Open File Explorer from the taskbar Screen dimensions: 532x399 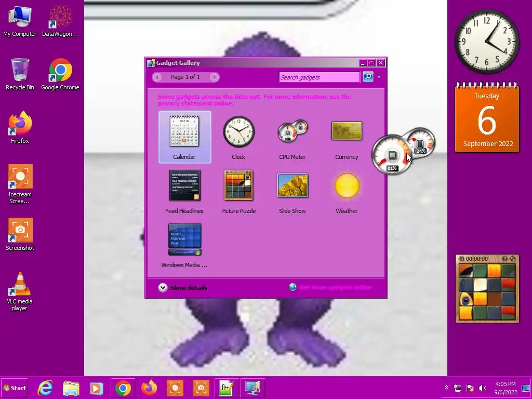pos(71,388)
